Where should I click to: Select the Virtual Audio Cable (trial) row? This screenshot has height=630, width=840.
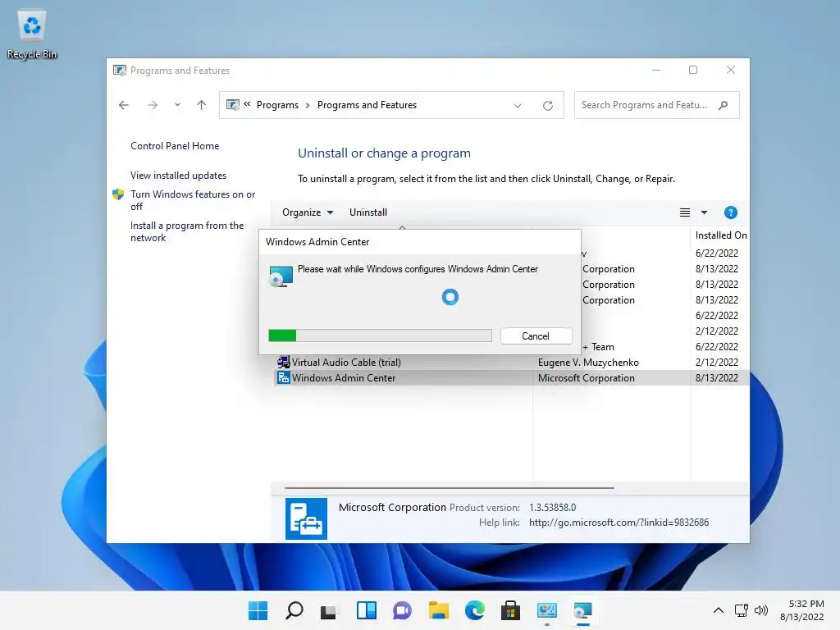pos(511,363)
